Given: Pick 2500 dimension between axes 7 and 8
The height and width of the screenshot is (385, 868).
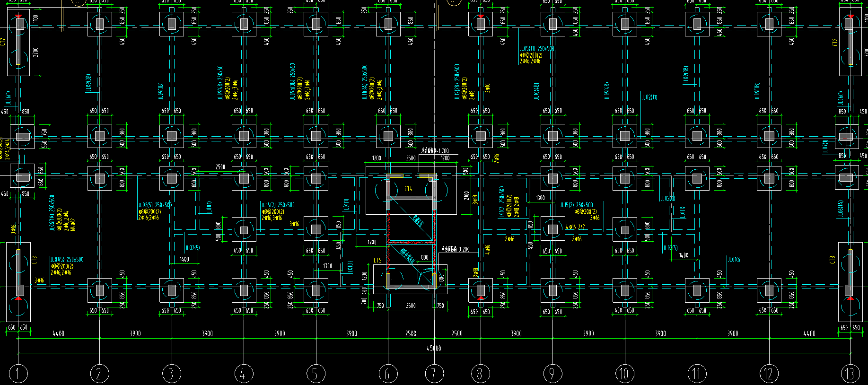Looking at the screenshot, I should click(x=457, y=333).
